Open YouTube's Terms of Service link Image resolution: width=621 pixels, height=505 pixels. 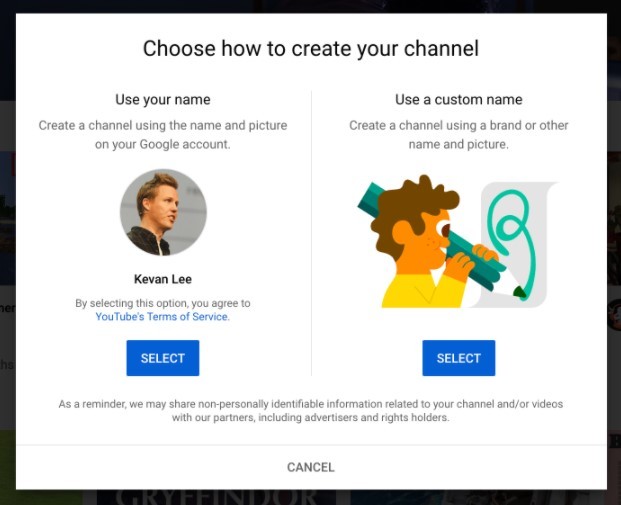point(162,316)
